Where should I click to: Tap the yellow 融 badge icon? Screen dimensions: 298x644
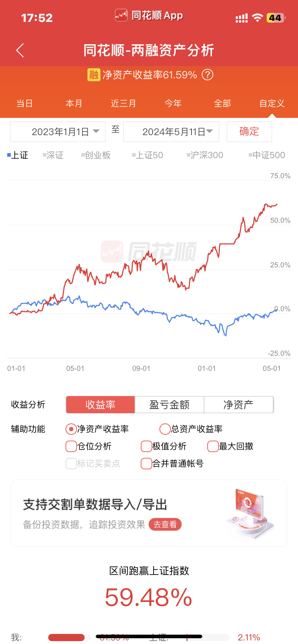(x=94, y=75)
